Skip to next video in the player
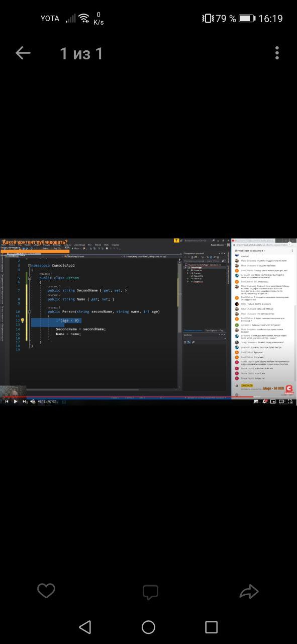297x644 pixels. click(x=25, y=401)
